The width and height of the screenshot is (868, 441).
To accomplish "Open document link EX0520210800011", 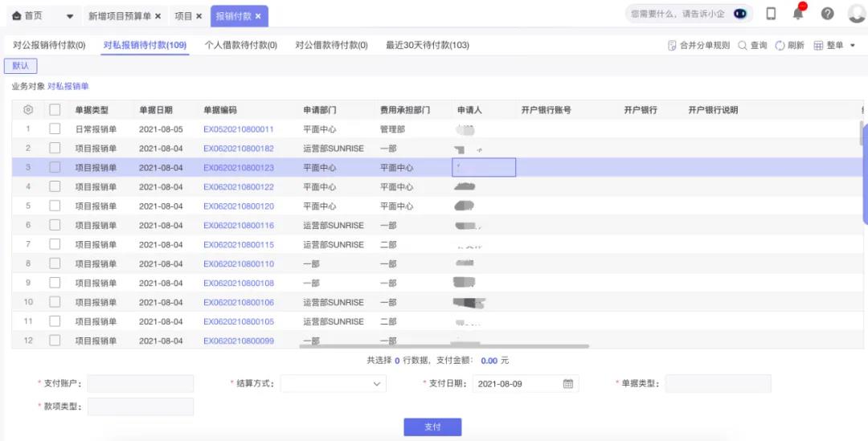I will coord(238,129).
